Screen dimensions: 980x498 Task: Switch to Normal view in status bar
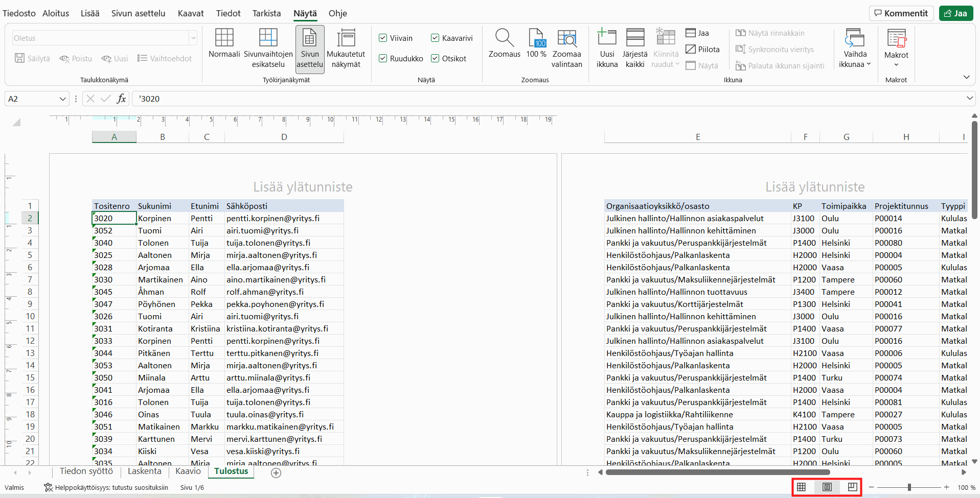pos(802,487)
